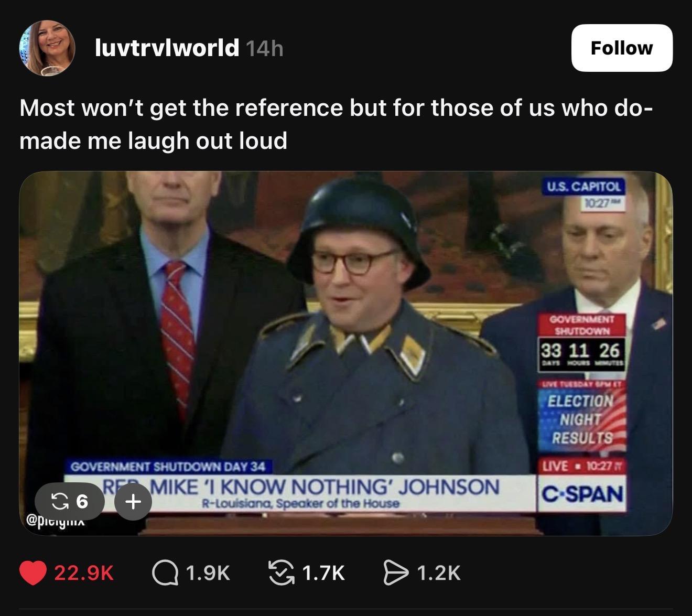The image size is (692, 616).
Task: Tap the badge showing 6 on the image
Action: click(69, 502)
